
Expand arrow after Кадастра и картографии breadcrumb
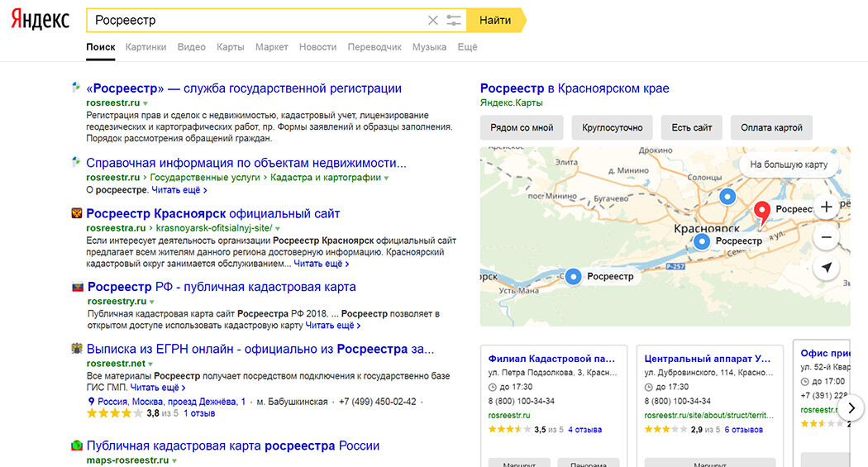coord(386,179)
